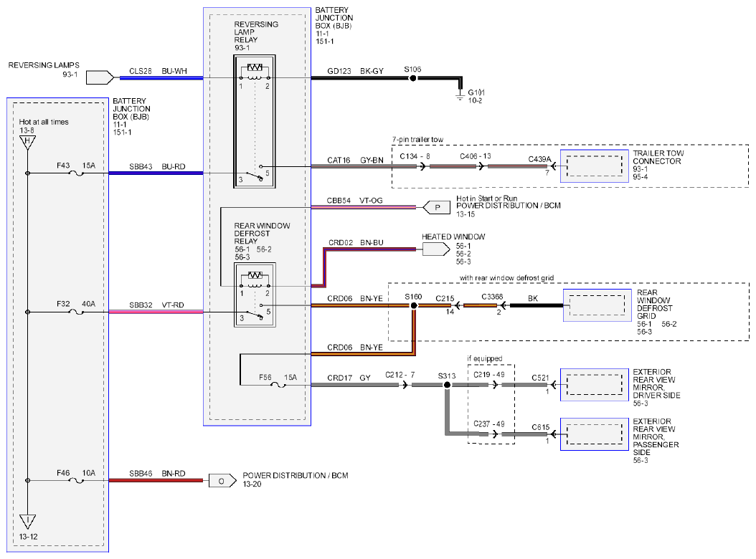This screenshot has height=559, width=756.
Task: Select the P power distribution connector symbol
Action: click(x=436, y=208)
